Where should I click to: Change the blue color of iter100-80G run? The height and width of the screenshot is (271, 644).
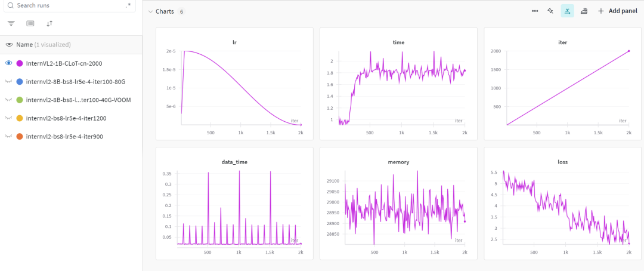tap(19, 82)
